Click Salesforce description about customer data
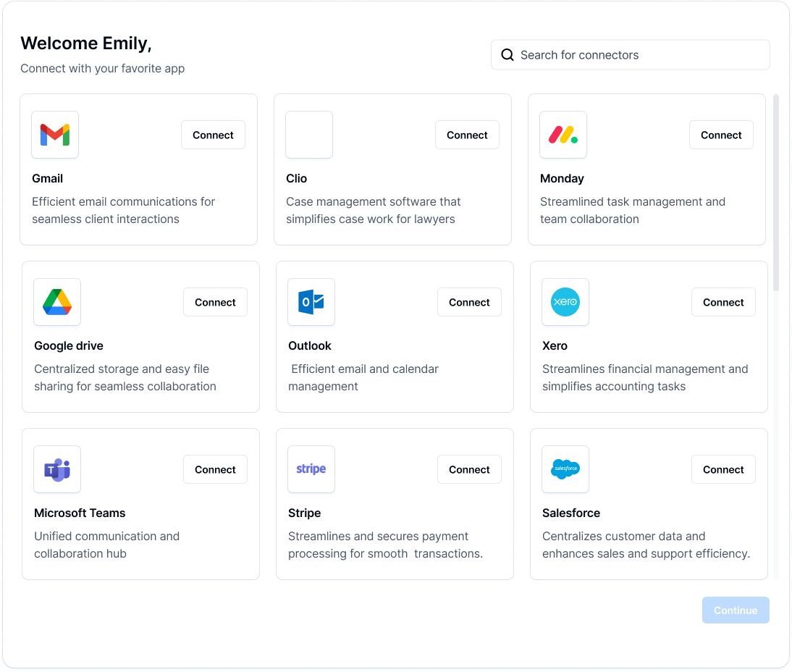 tap(646, 545)
